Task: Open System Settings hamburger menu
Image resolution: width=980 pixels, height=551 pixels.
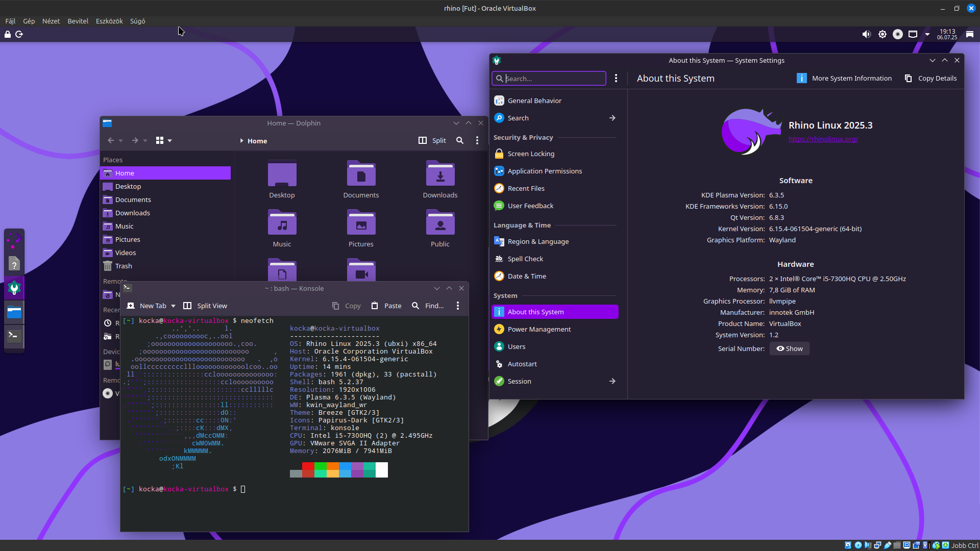Action: (x=616, y=78)
